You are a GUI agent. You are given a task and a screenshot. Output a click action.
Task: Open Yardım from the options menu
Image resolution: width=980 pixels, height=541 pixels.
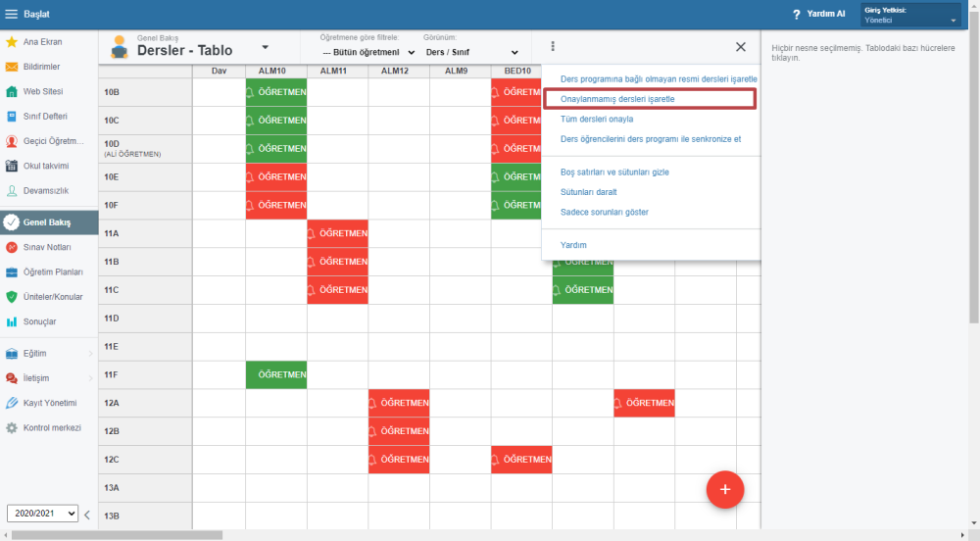coord(573,246)
